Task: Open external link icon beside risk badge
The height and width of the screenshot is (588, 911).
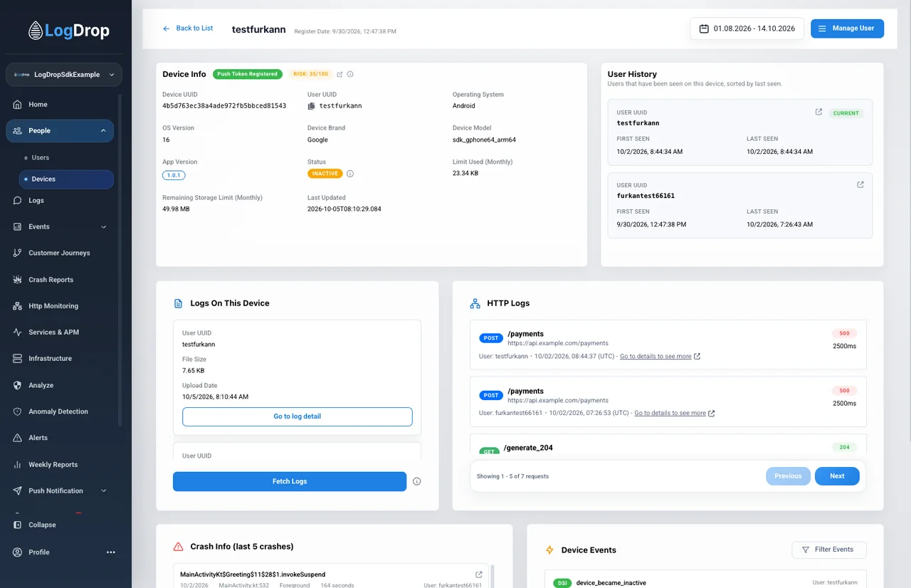Action: [x=339, y=74]
